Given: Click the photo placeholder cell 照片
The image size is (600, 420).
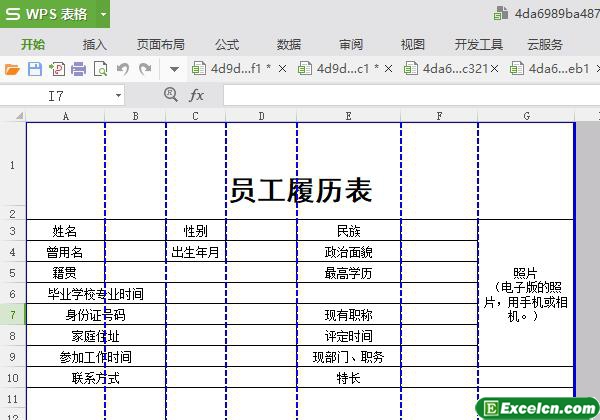Looking at the screenshot, I should (526, 293).
